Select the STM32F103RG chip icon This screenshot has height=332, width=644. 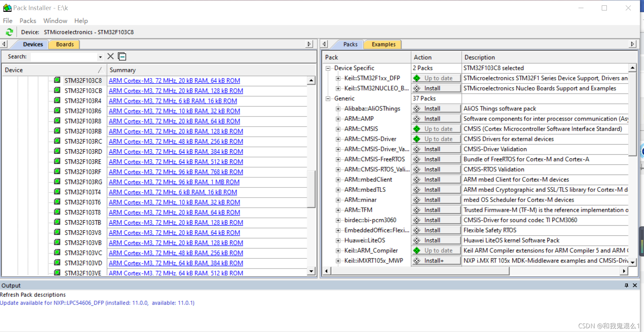pos(57,181)
